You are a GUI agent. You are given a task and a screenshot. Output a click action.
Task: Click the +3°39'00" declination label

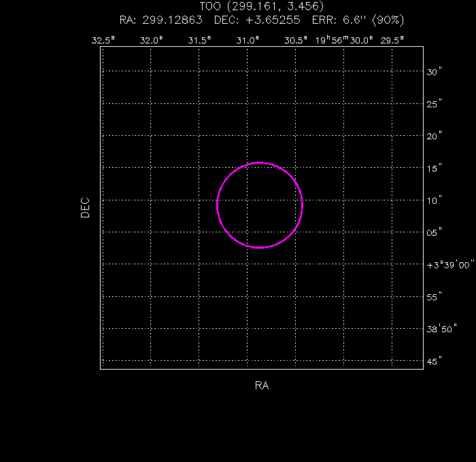click(450, 265)
